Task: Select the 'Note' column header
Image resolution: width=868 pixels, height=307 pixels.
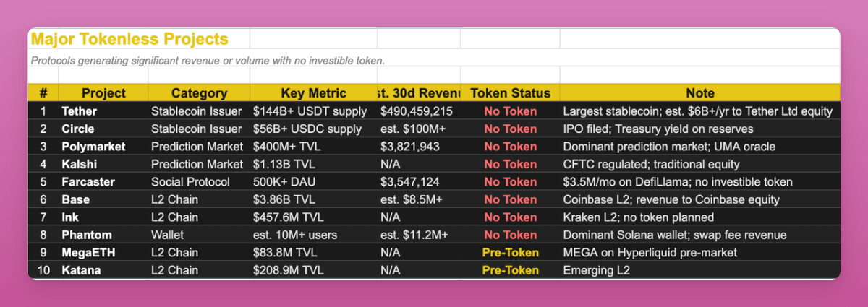Action: (x=700, y=93)
